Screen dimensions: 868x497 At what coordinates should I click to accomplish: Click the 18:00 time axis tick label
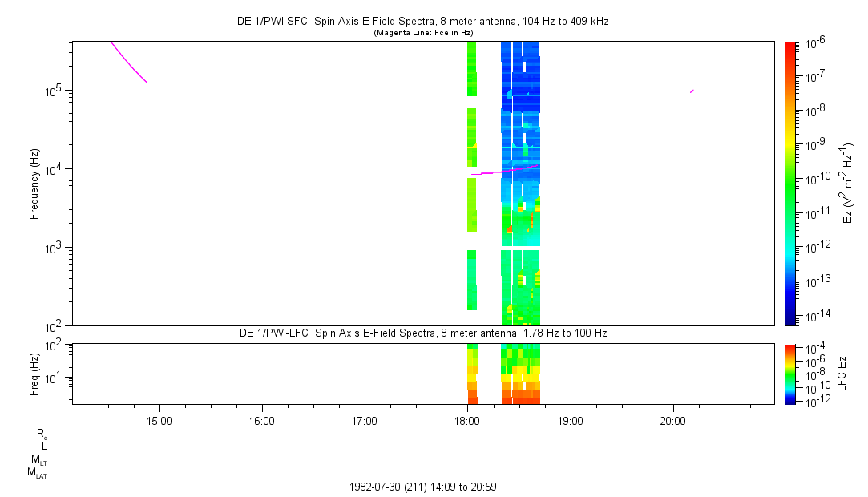tap(467, 420)
